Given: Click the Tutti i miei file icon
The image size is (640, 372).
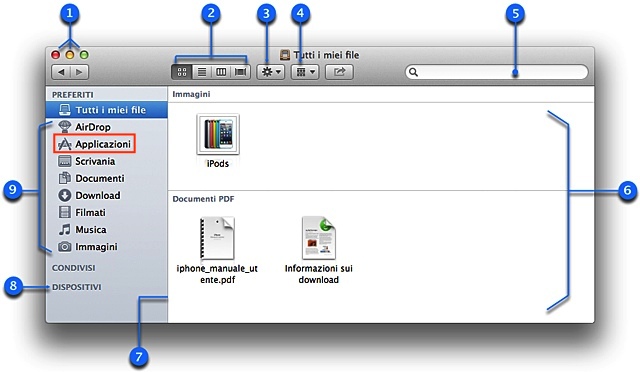Looking at the screenshot, I should 64,110.
